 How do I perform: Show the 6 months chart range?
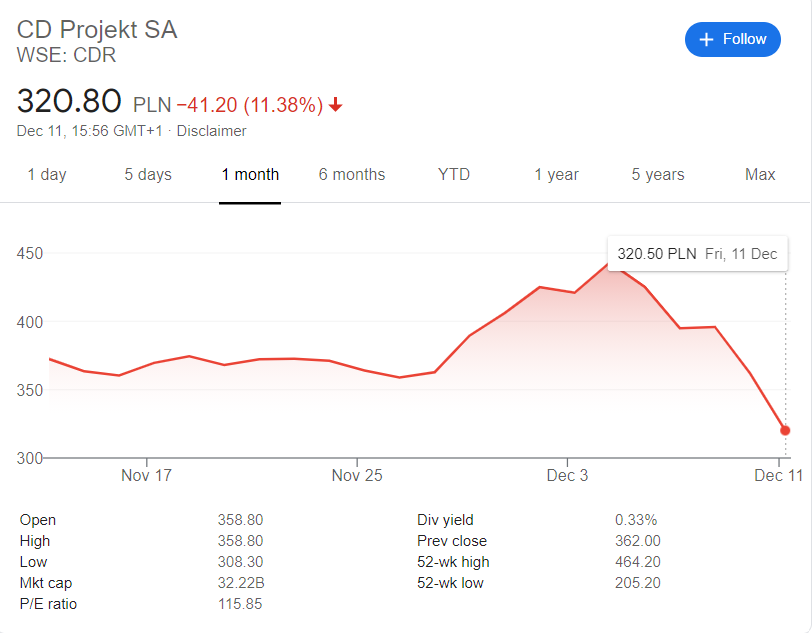tap(352, 174)
